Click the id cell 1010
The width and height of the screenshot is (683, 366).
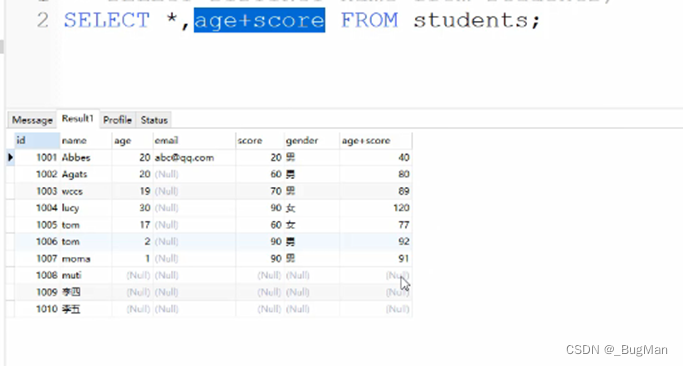pyautogui.click(x=47, y=309)
